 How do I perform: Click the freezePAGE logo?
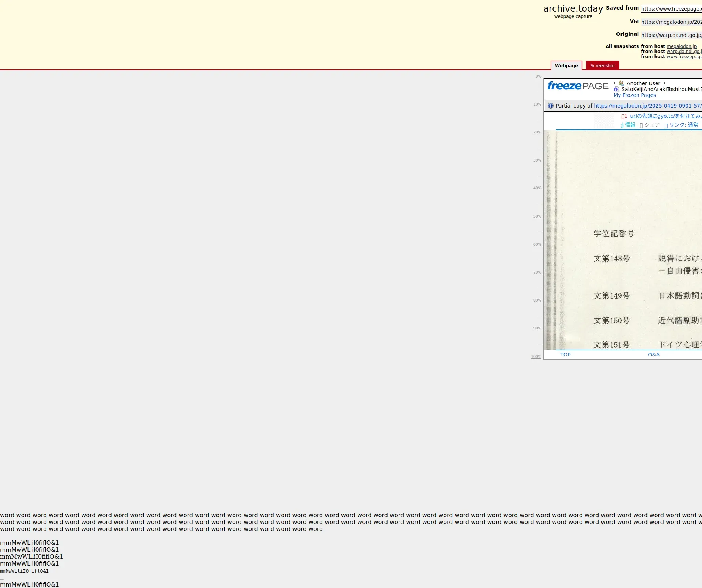pyautogui.click(x=578, y=86)
